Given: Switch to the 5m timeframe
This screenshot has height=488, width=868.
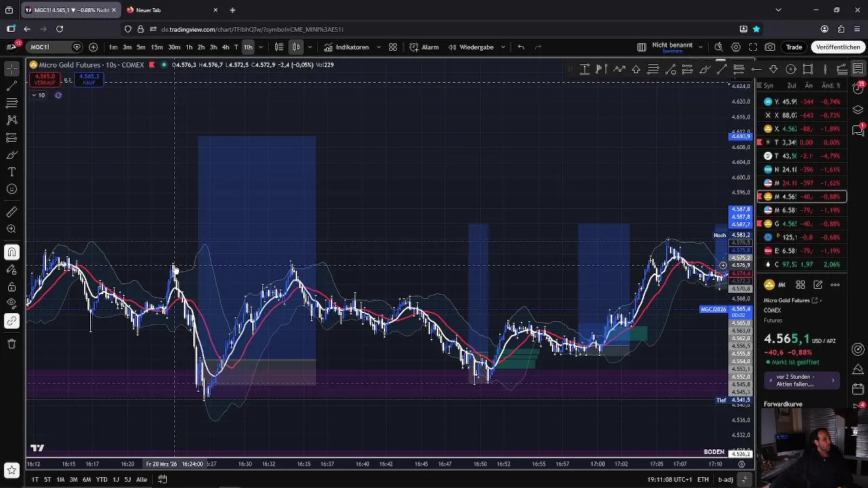Looking at the screenshot, I should 141,47.
